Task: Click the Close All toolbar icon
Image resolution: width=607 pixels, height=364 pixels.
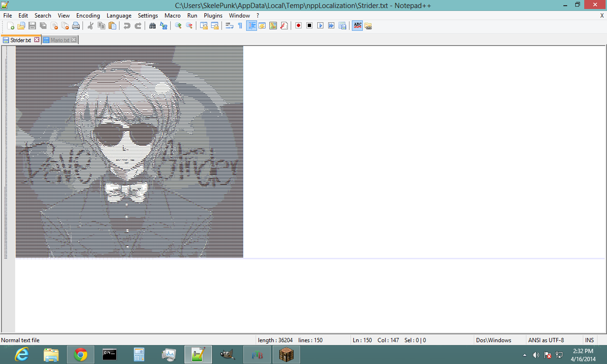Action: click(x=65, y=26)
